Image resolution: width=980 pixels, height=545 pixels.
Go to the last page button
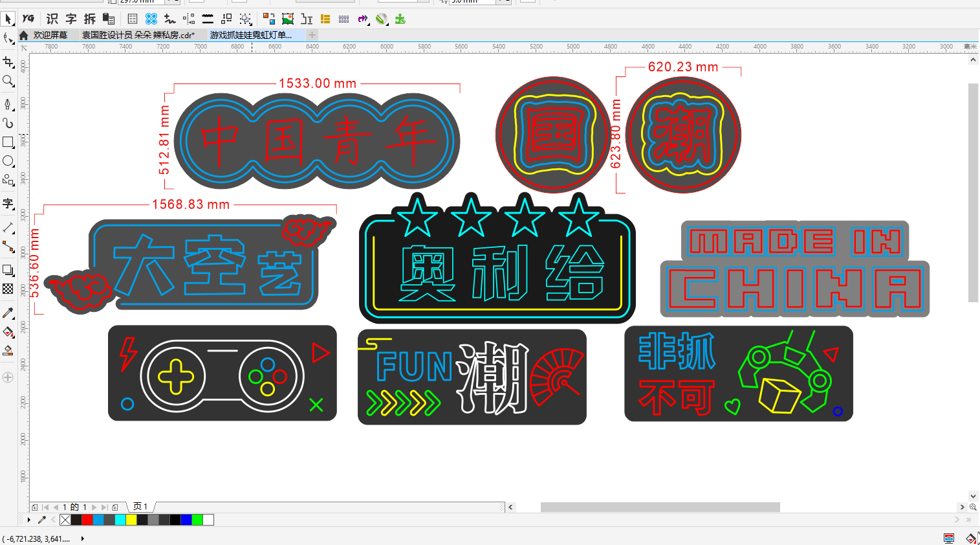click(104, 507)
